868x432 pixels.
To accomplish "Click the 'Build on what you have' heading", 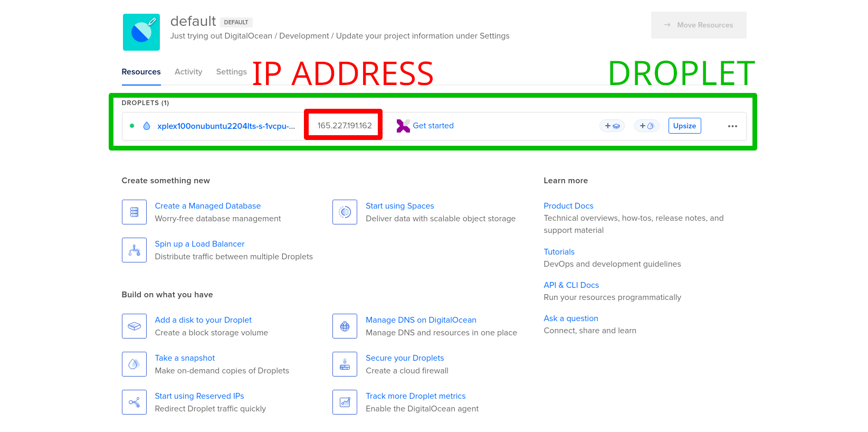I will 167,295.
